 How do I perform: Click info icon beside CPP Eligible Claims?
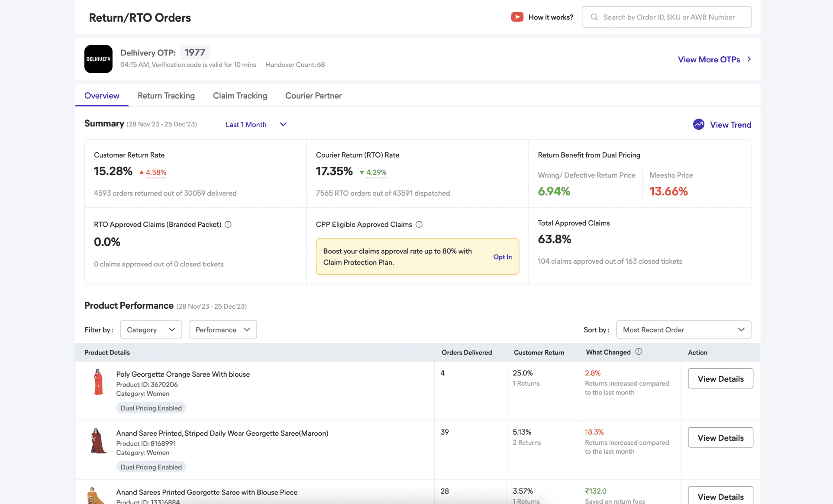(419, 224)
